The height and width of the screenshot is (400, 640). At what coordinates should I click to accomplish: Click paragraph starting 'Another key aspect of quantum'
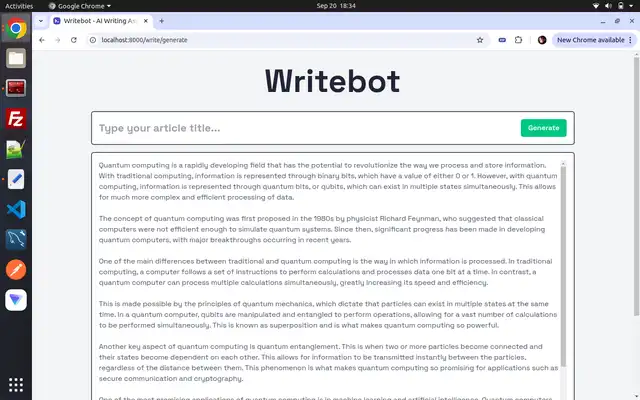328,362
